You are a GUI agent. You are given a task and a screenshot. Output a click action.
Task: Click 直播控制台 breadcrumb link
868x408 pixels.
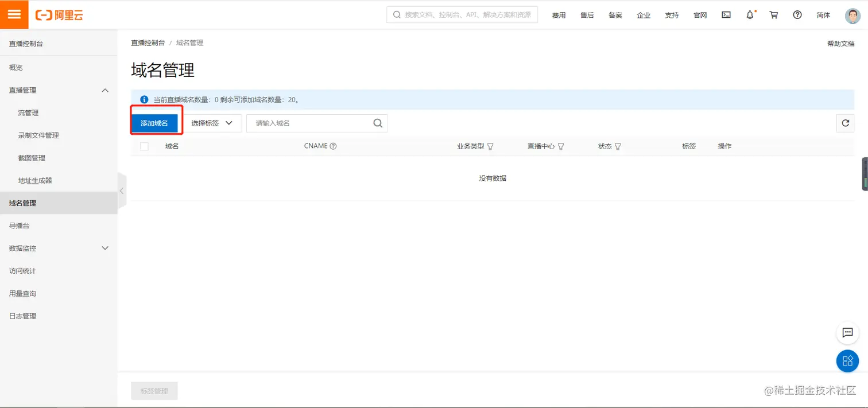(x=148, y=43)
